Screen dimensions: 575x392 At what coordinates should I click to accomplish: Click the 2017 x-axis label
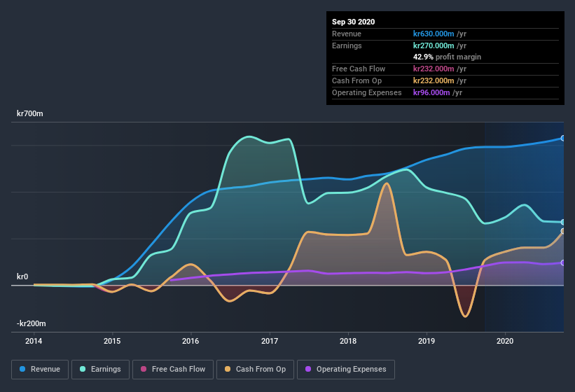[x=269, y=342]
